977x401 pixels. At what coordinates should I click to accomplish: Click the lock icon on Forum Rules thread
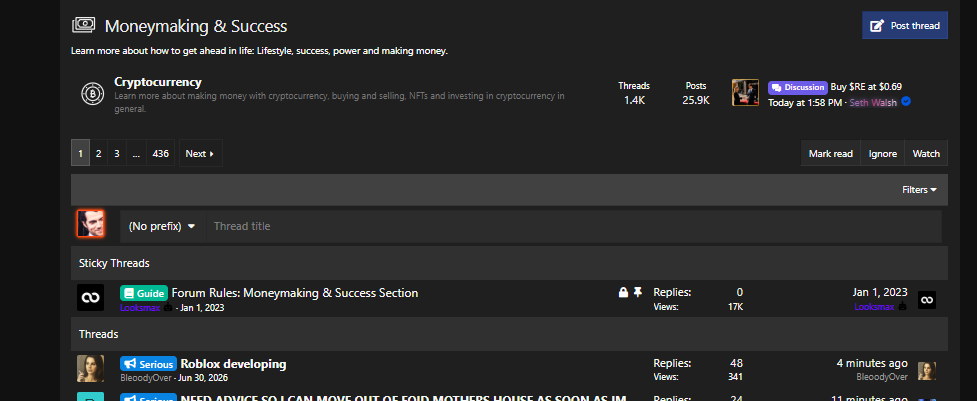coord(623,292)
